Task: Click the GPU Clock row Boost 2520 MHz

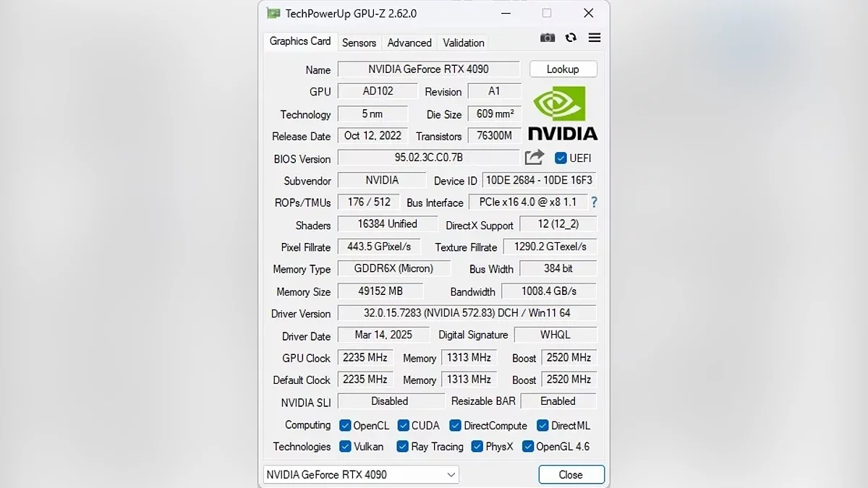Action: point(569,357)
